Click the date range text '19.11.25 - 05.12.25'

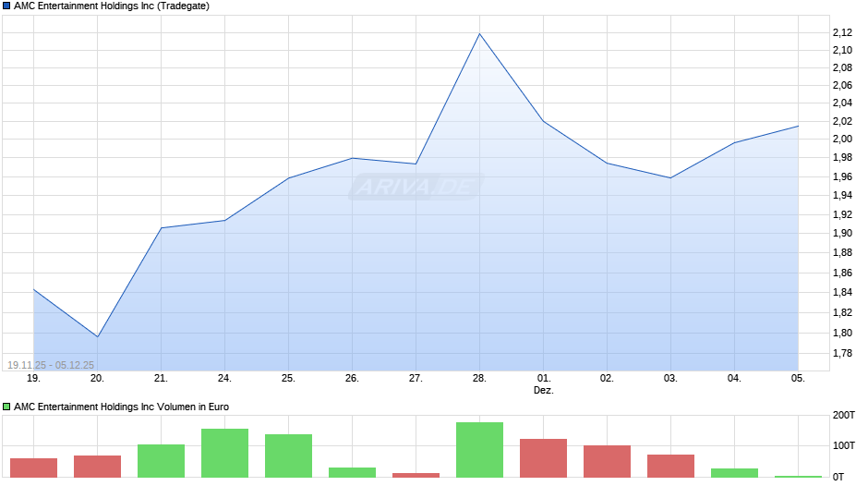click(x=51, y=365)
